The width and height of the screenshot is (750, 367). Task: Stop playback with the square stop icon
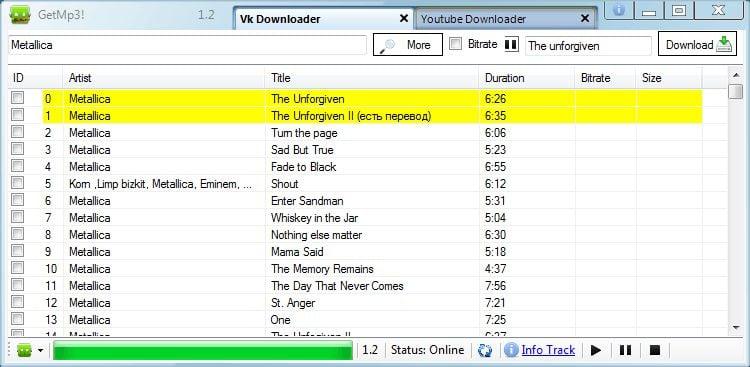click(x=655, y=350)
